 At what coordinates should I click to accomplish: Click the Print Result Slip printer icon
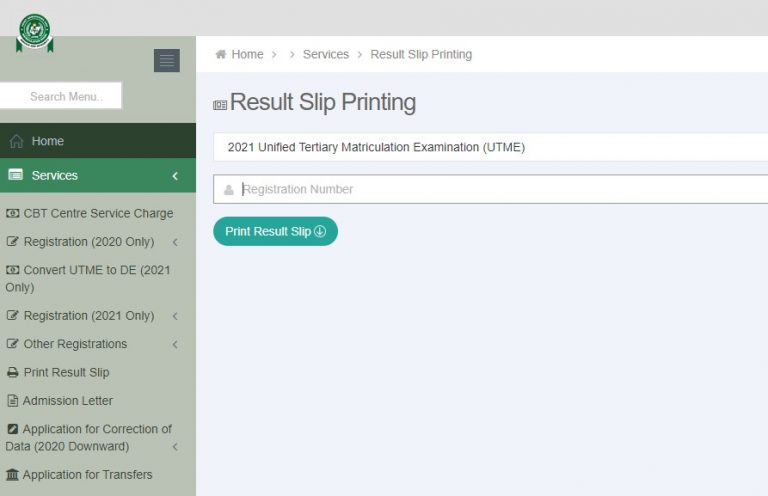pyautogui.click(x=13, y=373)
